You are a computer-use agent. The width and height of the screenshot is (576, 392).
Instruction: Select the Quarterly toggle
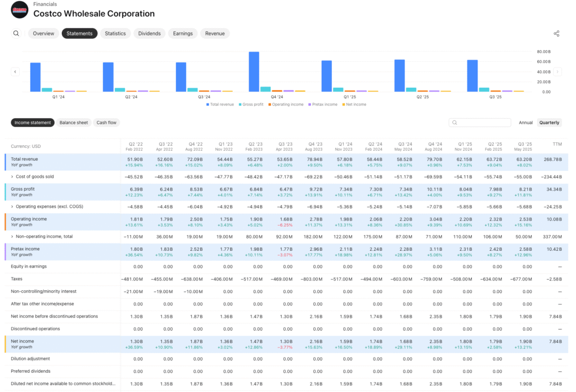point(549,122)
